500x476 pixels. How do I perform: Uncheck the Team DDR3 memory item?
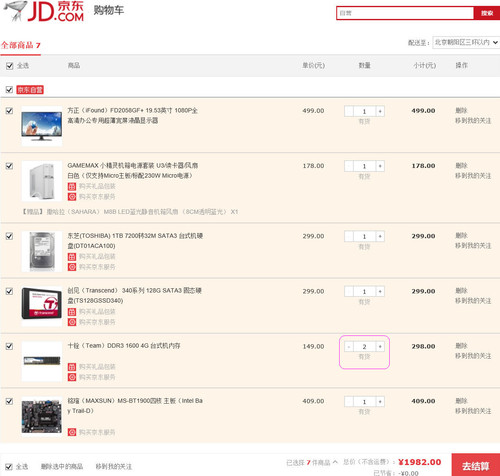point(9,346)
